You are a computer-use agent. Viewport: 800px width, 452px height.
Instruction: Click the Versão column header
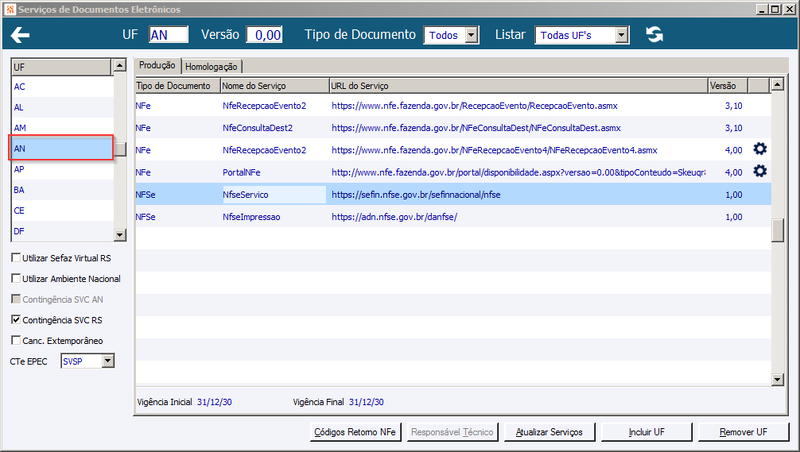click(728, 86)
